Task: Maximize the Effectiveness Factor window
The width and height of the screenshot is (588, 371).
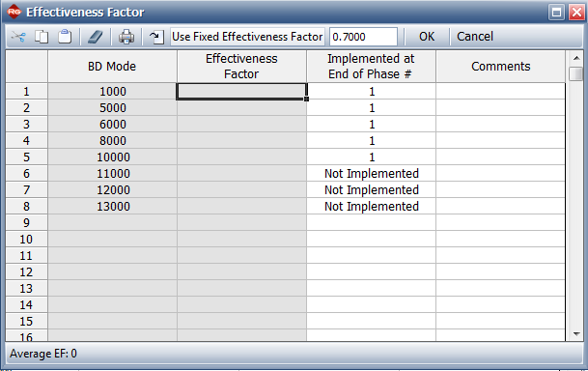Action: pyautogui.click(x=556, y=13)
